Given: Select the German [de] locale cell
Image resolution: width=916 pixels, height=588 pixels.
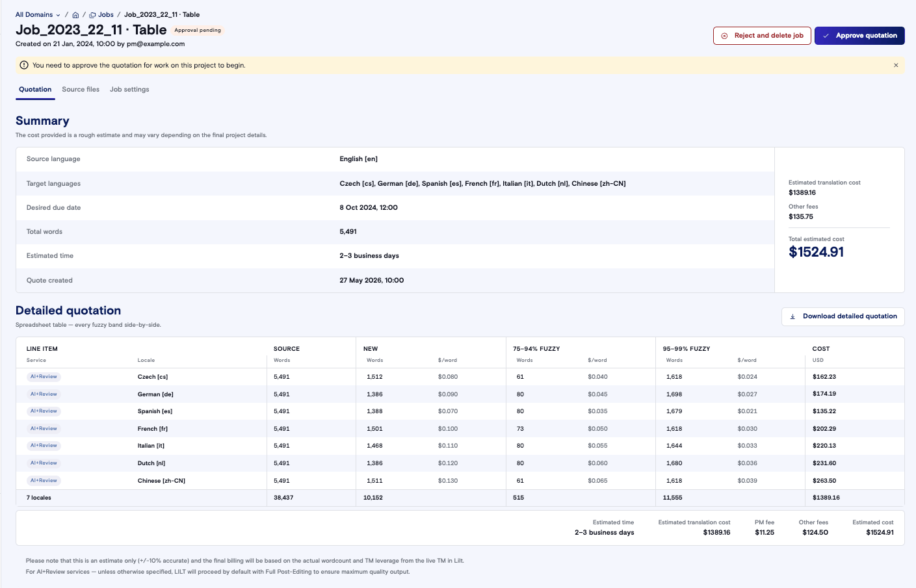Looking at the screenshot, I should coord(155,394).
